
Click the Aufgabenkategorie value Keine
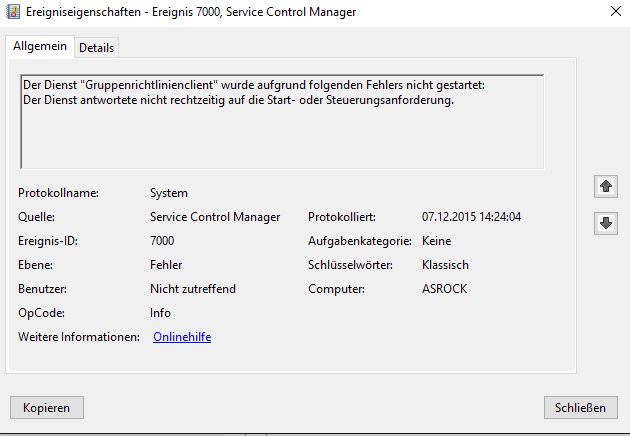(437, 241)
